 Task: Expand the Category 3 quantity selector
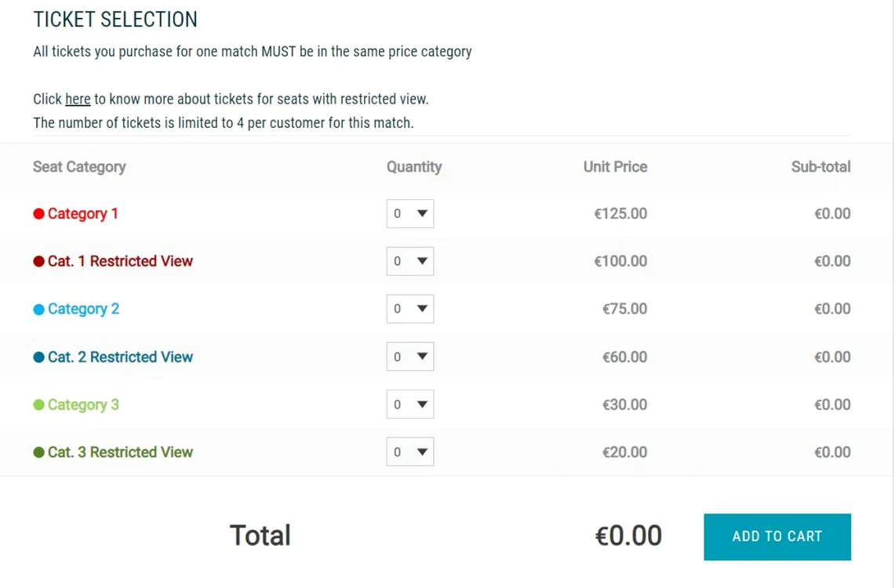pos(409,404)
